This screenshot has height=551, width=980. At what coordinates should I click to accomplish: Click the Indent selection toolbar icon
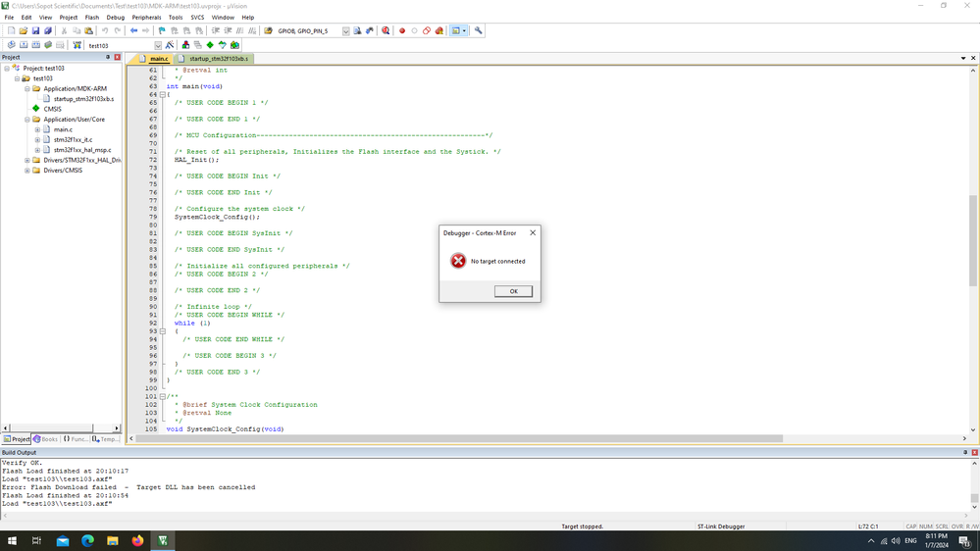pos(216,30)
